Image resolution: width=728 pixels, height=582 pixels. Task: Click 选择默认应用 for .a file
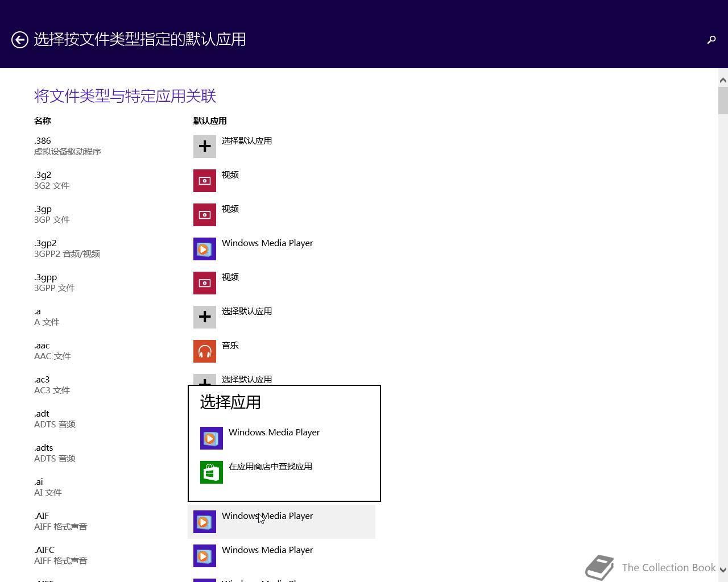pos(247,311)
